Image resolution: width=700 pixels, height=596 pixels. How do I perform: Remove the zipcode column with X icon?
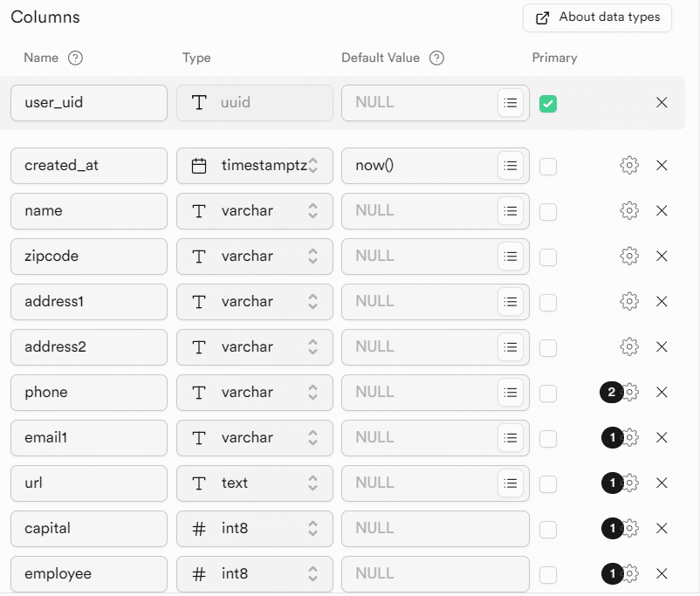pos(662,257)
